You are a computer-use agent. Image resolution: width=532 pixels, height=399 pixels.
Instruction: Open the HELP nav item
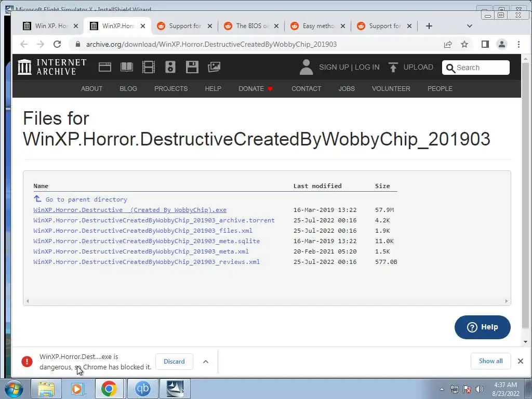213,88
